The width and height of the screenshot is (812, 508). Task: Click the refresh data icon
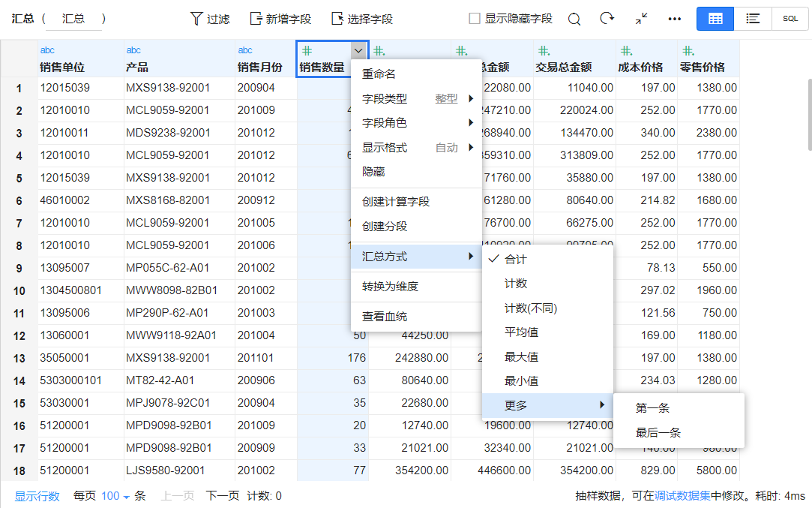[607, 19]
